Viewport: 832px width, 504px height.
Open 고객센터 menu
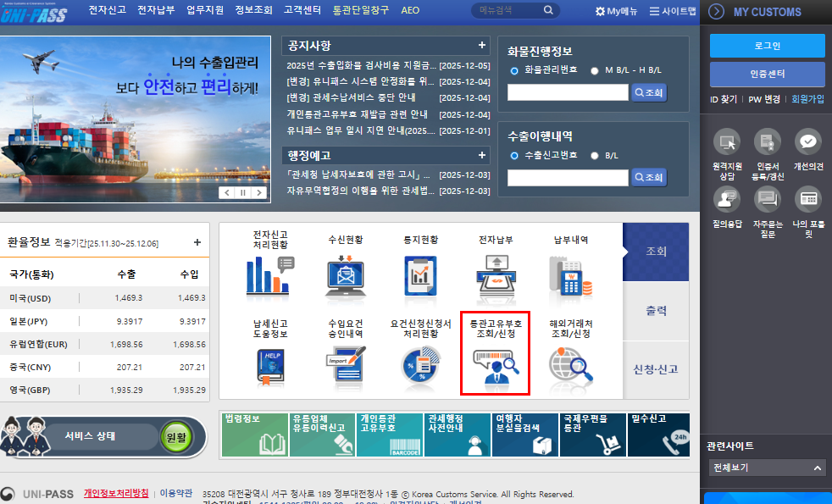tap(302, 10)
